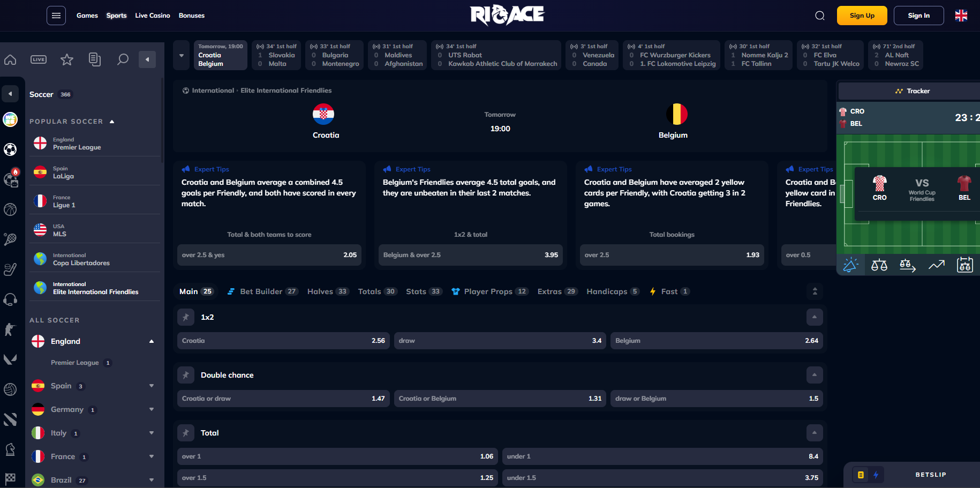Collapse all markets via double-arrow button
Viewport: 980px width, 488px height.
pyautogui.click(x=815, y=291)
